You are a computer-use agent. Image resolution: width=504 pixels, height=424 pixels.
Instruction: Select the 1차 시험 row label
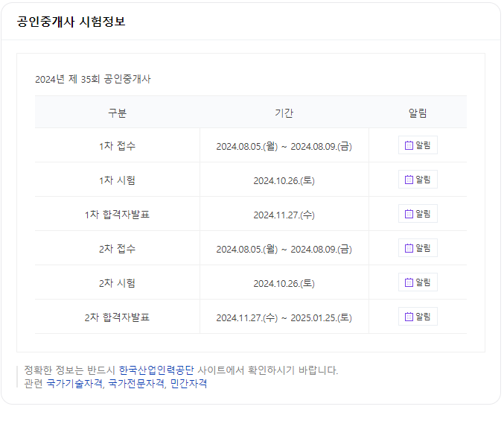(118, 180)
